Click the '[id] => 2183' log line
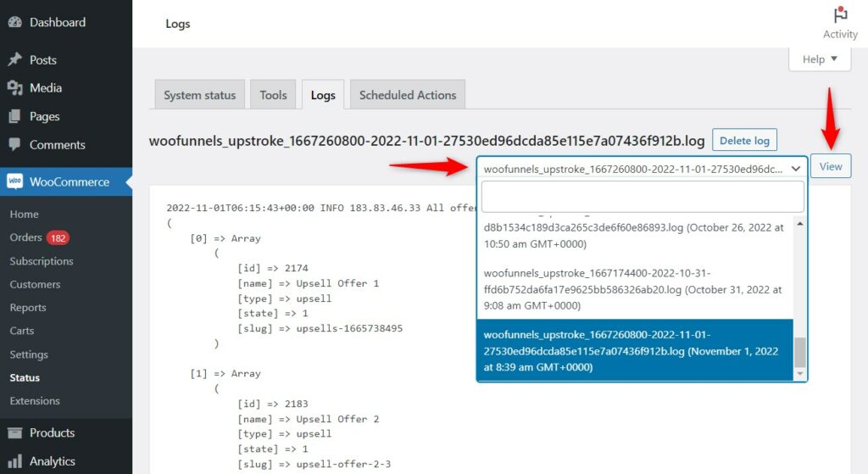The image size is (868, 474). [x=273, y=404]
